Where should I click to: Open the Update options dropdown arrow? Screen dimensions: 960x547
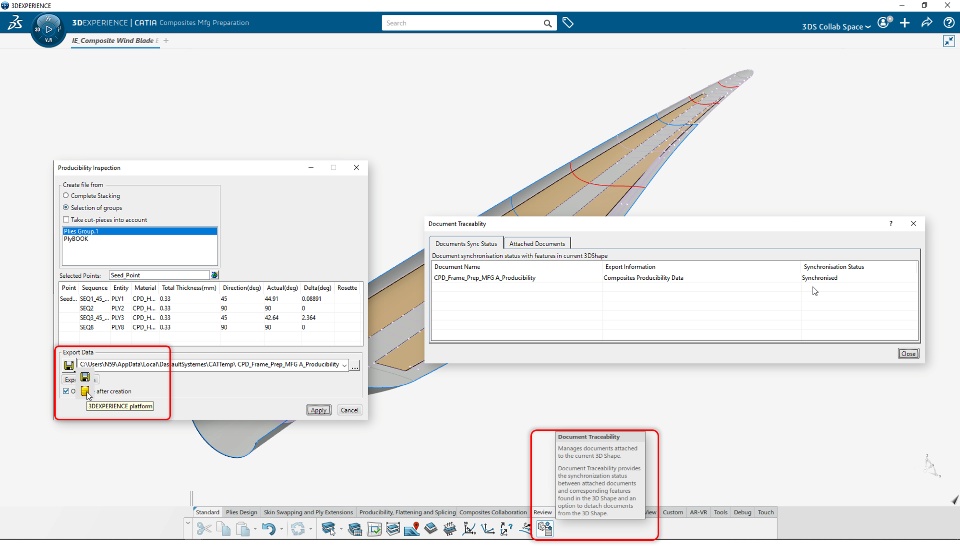point(310,529)
